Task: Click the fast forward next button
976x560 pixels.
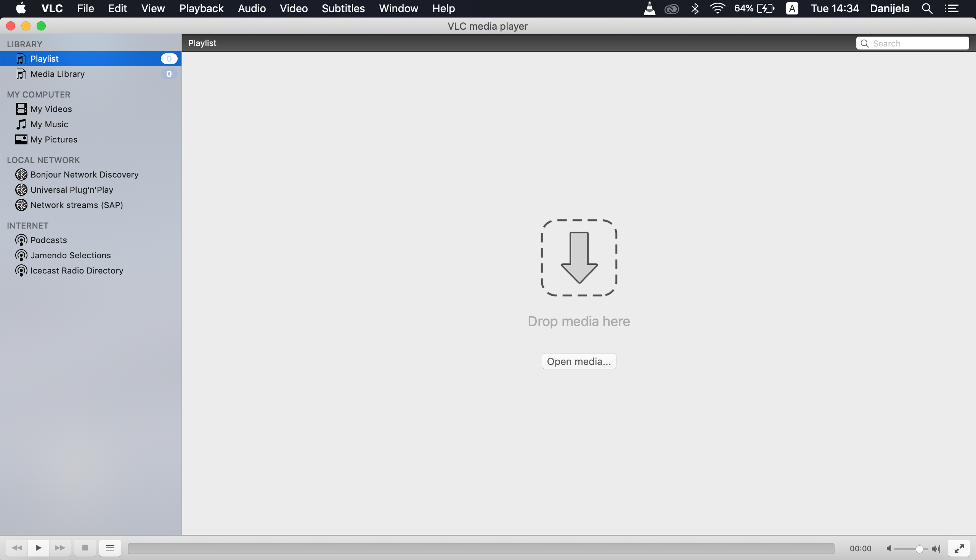Action: [59, 548]
